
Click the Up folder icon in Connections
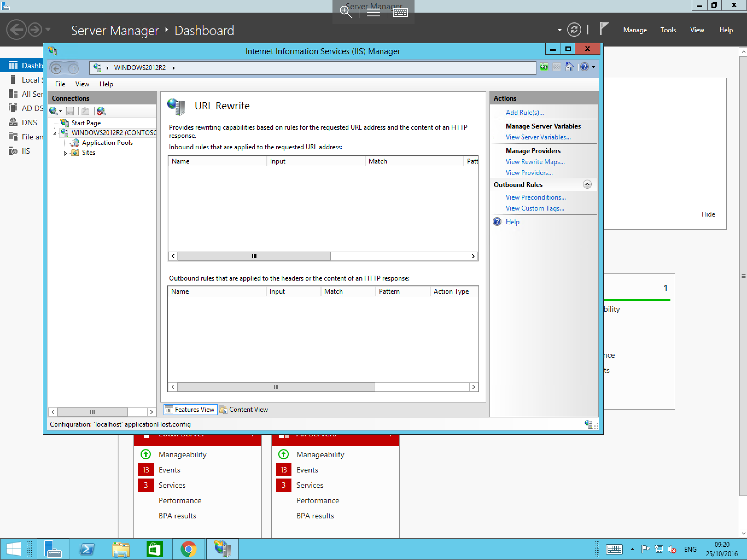click(x=85, y=111)
